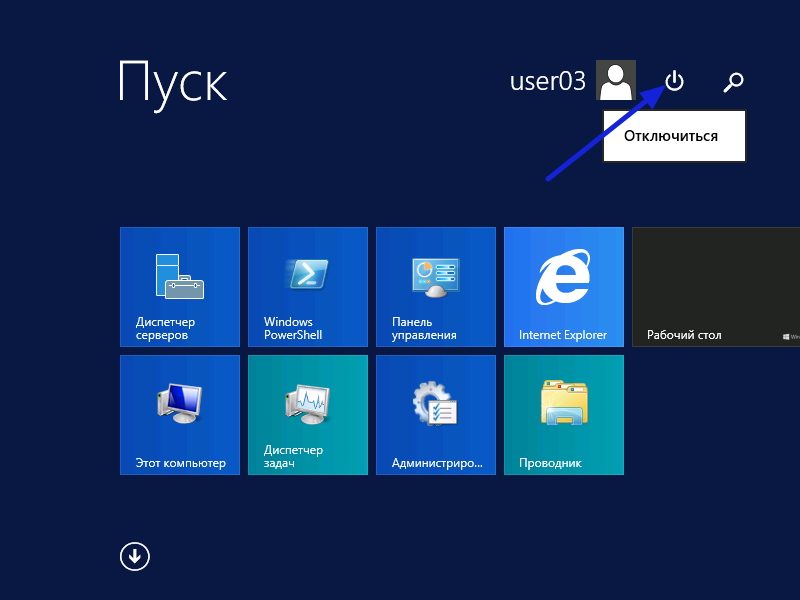Viewport: 800px width, 600px height.
Task: Click the user03 account name
Action: 547,81
